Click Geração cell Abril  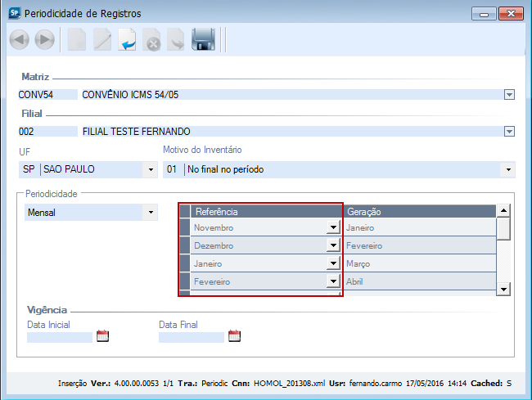click(x=420, y=281)
